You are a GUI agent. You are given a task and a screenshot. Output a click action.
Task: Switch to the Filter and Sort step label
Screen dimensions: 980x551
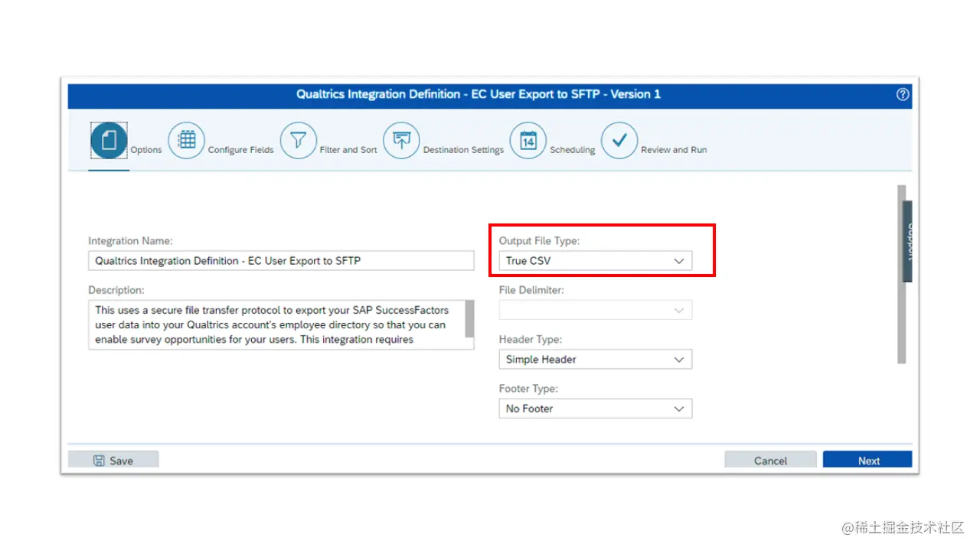[x=348, y=150]
